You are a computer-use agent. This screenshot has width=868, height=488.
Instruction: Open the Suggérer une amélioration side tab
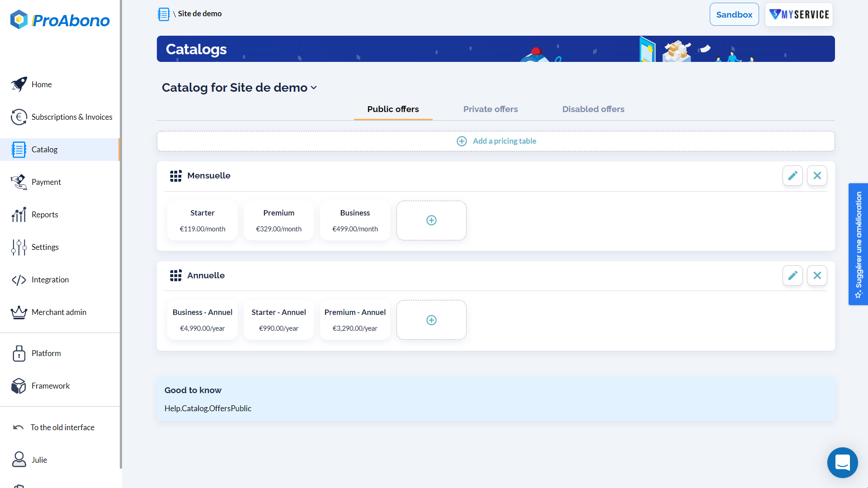click(x=858, y=244)
